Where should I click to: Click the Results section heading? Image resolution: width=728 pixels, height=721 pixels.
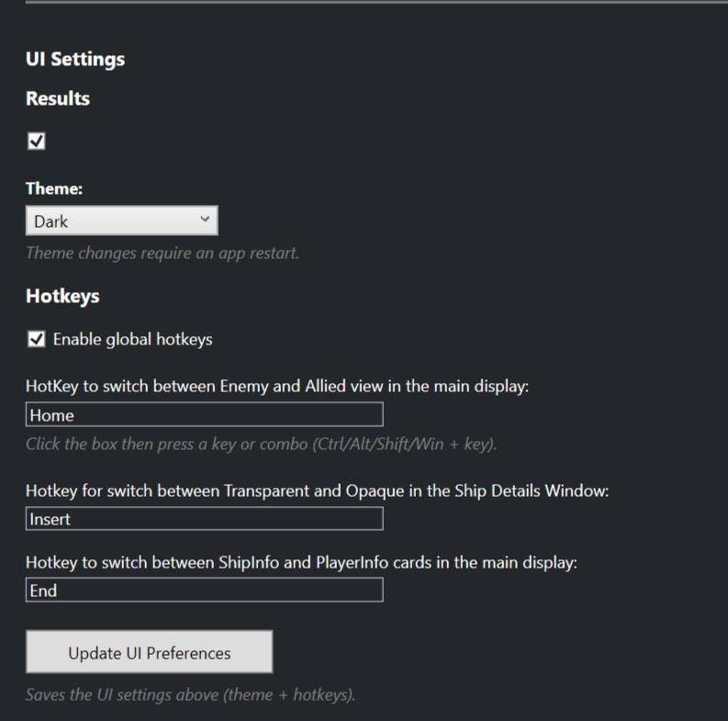[x=58, y=98]
